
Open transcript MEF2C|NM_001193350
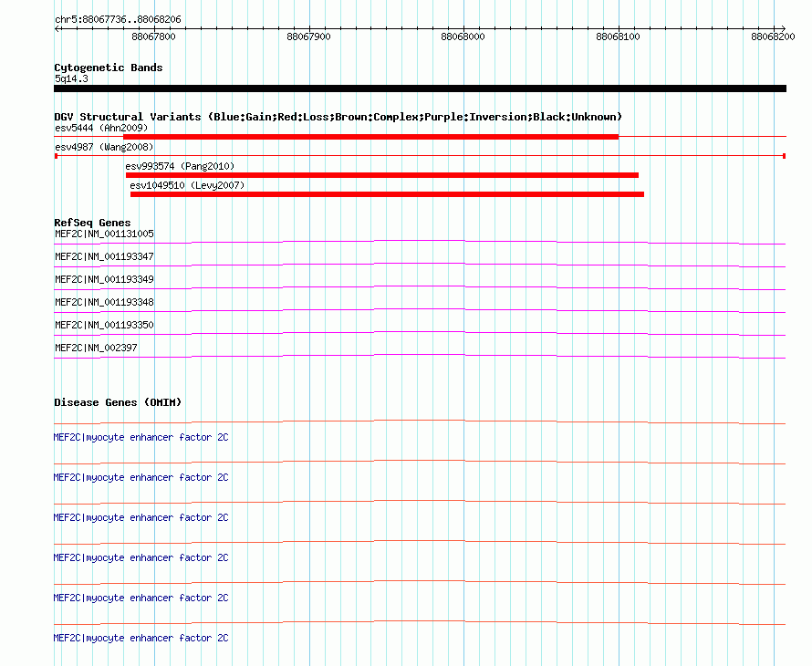pyautogui.click(x=104, y=325)
